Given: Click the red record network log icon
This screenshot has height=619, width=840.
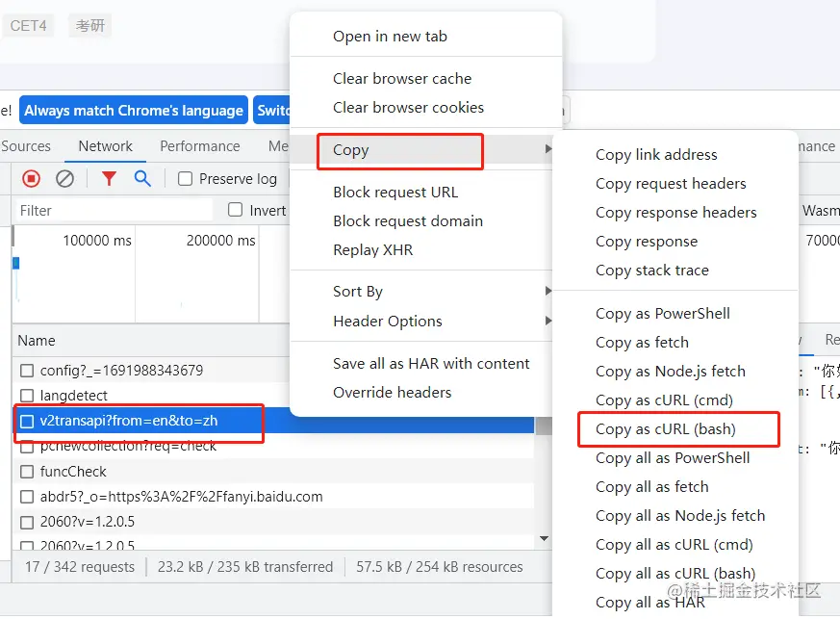Looking at the screenshot, I should coord(31,178).
